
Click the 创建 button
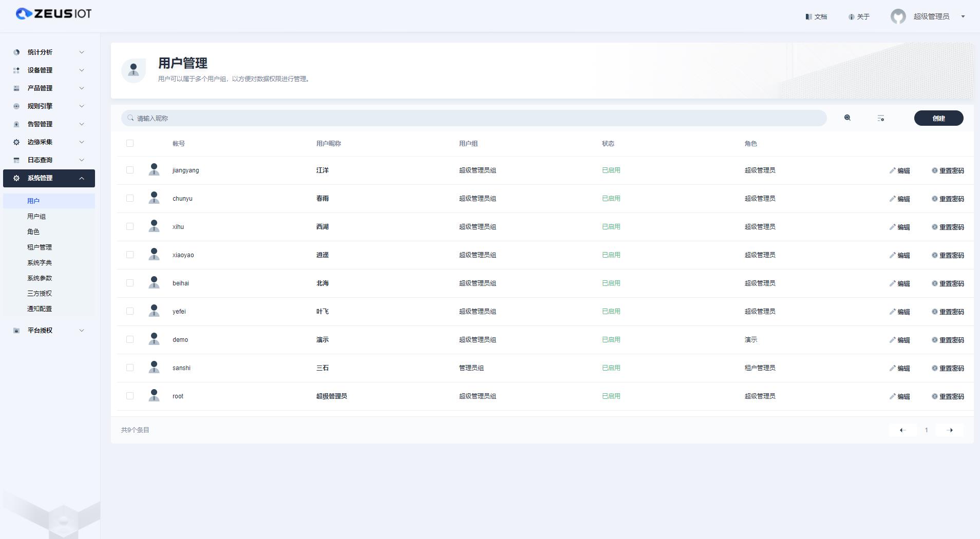tap(938, 118)
